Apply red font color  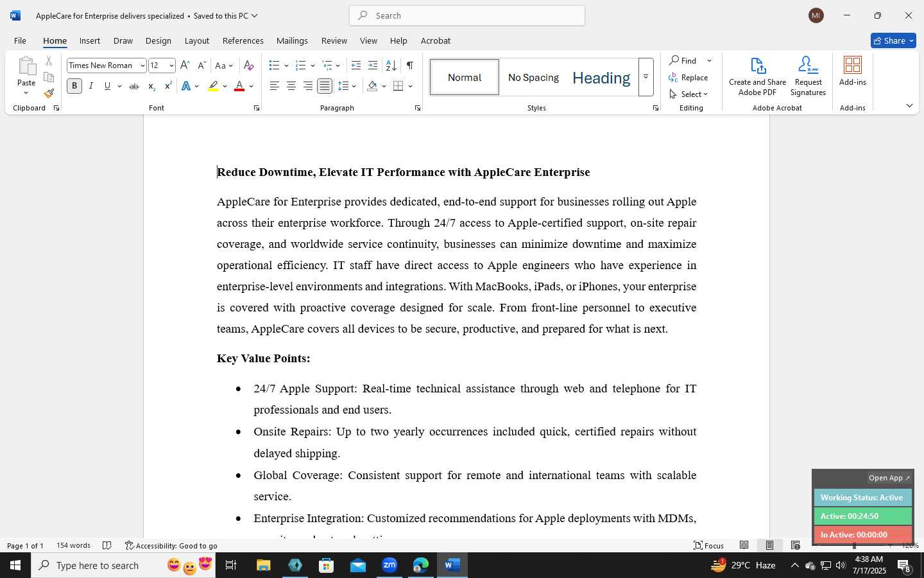[x=239, y=86]
